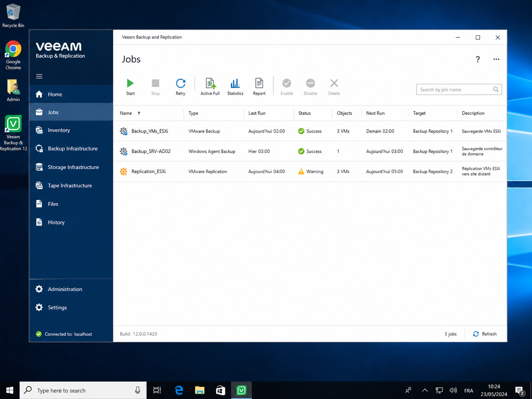Sort by the Type column header
Image resolution: width=532 pixels, height=399 pixels.
(193, 113)
